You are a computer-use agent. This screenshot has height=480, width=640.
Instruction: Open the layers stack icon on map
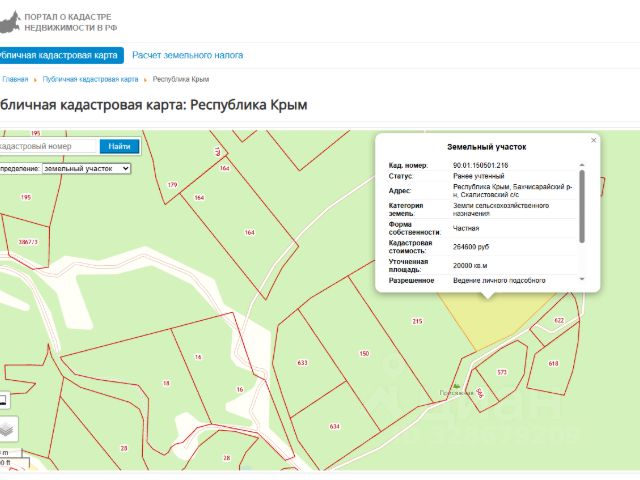pos(6,429)
